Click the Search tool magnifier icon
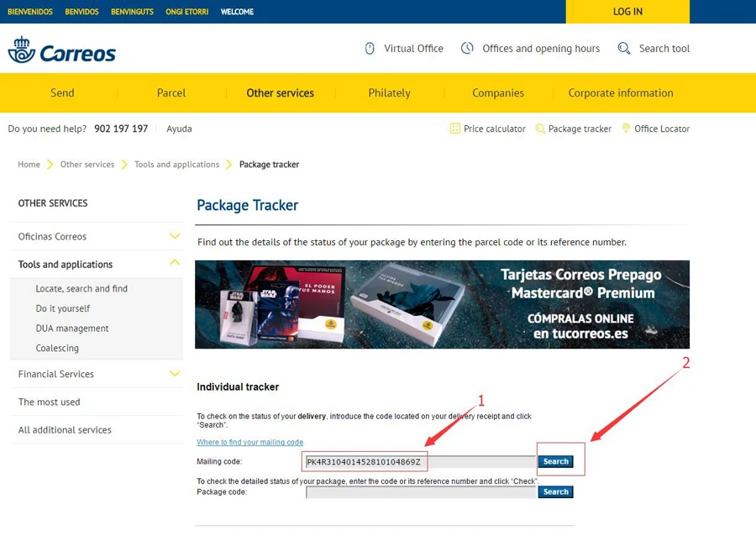The image size is (756, 536). pyautogui.click(x=624, y=48)
